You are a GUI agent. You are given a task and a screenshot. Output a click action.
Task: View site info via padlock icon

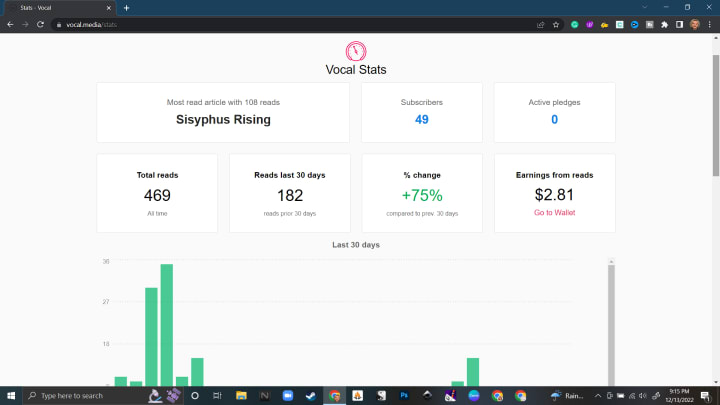pyautogui.click(x=59, y=25)
